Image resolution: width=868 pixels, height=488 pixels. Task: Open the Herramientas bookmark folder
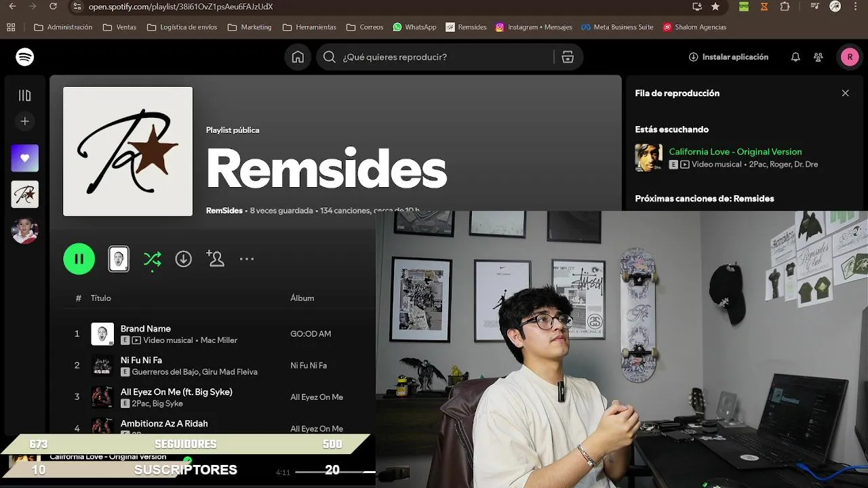pos(309,27)
